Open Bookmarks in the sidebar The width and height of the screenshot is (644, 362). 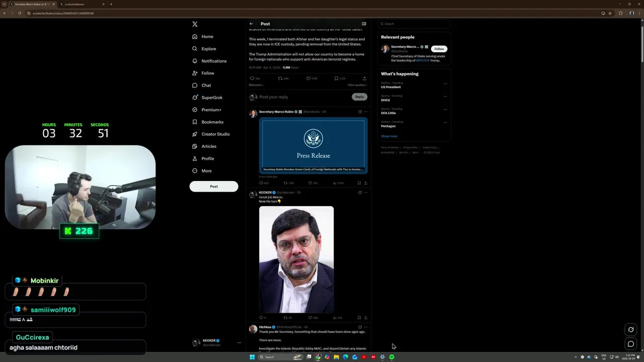point(208,122)
